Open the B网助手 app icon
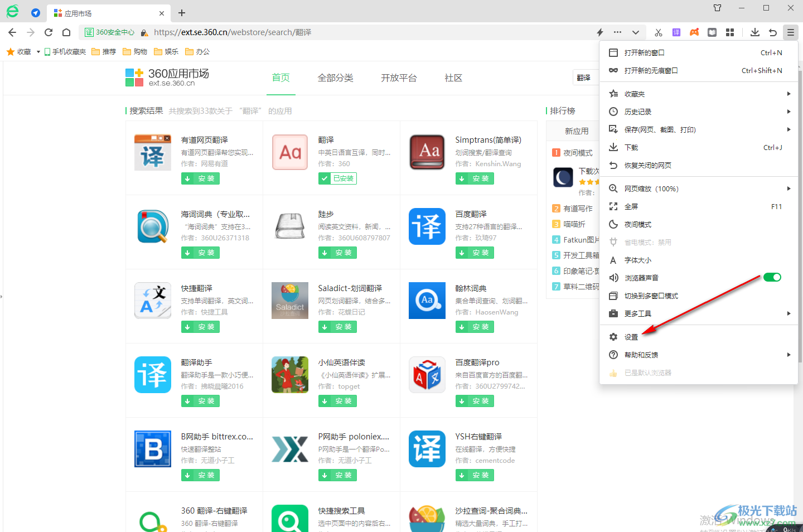803x532 pixels. tap(153, 449)
